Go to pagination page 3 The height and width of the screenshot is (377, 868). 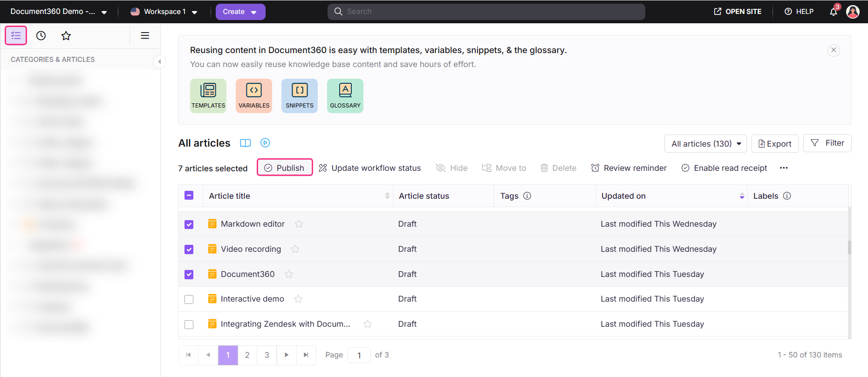(x=267, y=355)
